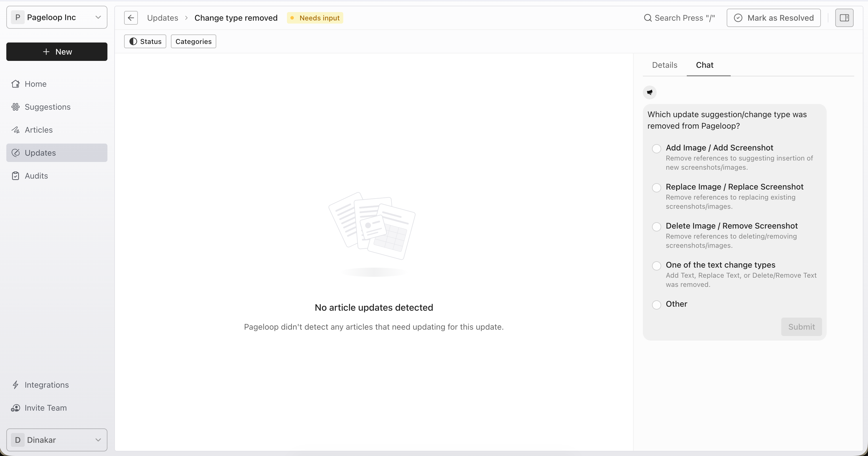Toggle the right side panel icon

[x=844, y=18]
